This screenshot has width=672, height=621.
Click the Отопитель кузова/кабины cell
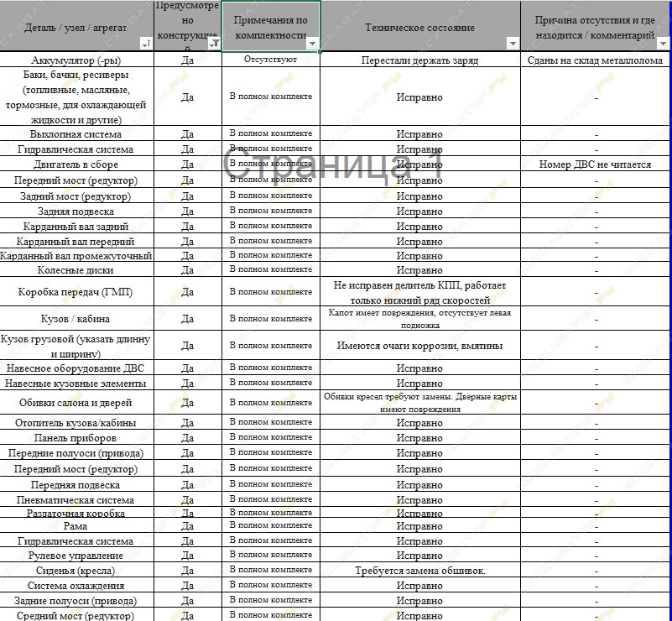(x=76, y=423)
